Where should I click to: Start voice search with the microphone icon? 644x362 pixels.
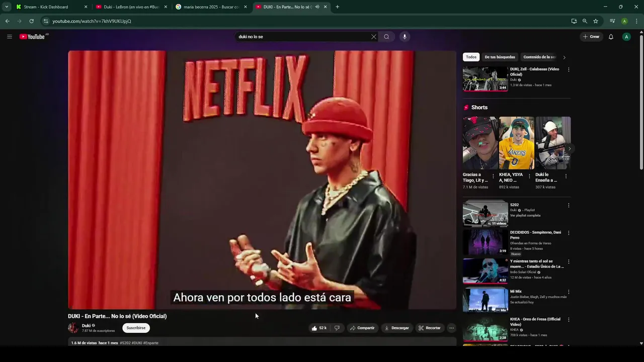tap(404, 37)
